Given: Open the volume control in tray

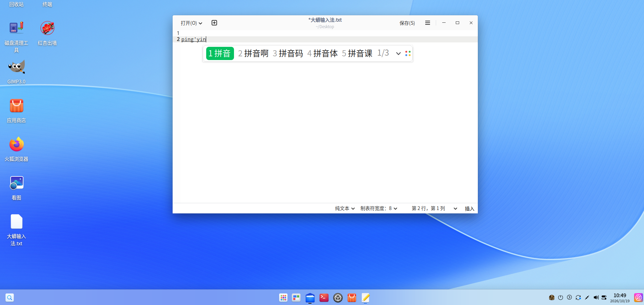Looking at the screenshot, I should pyautogui.click(x=596, y=298).
